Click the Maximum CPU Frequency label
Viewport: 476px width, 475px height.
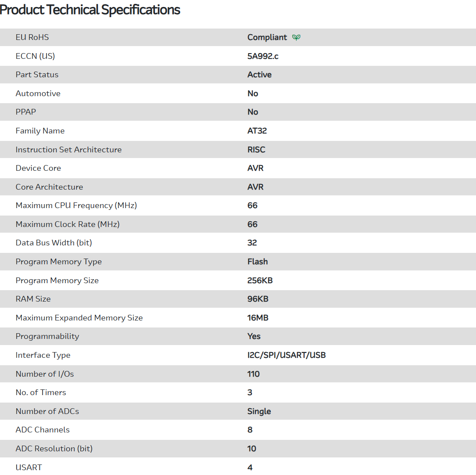point(76,205)
